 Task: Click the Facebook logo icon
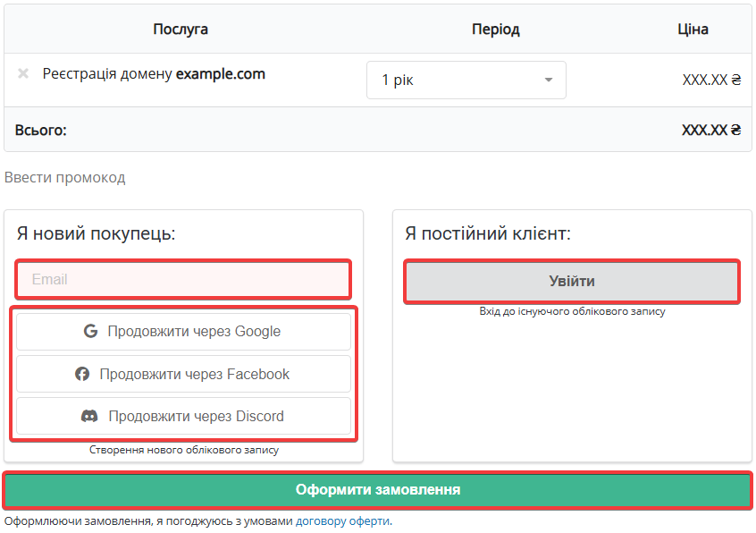click(82, 375)
